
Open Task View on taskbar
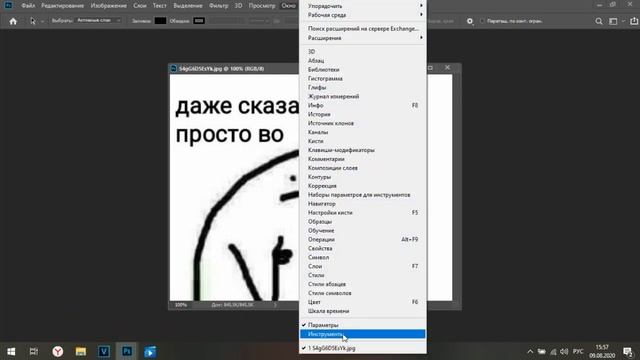[34, 351]
